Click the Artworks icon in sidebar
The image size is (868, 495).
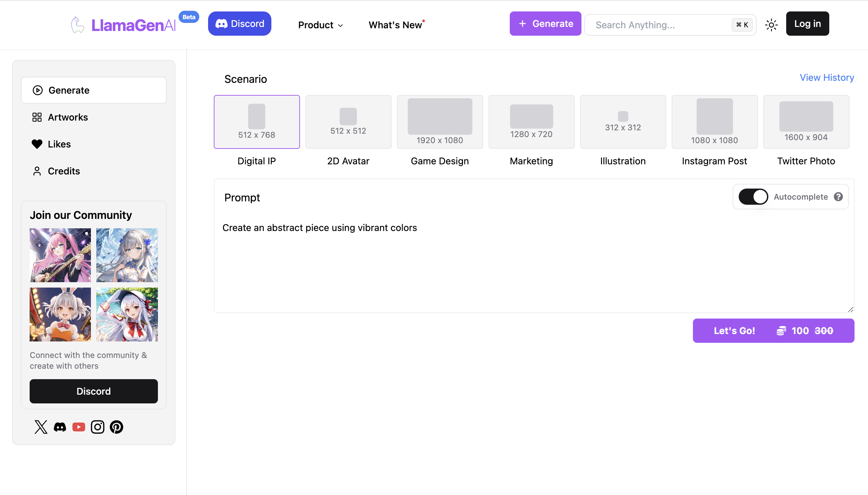tap(37, 117)
